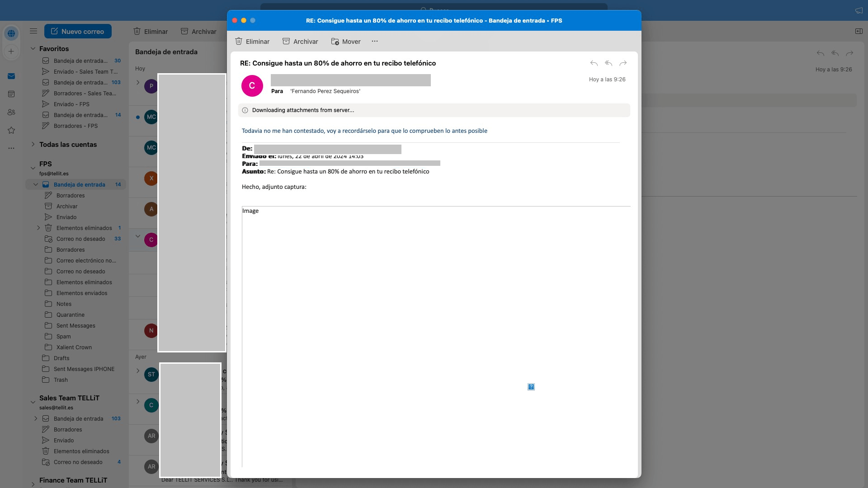Click Eliminar in the message window toolbar
Viewport: 868px width, 488px height.
coord(252,42)
